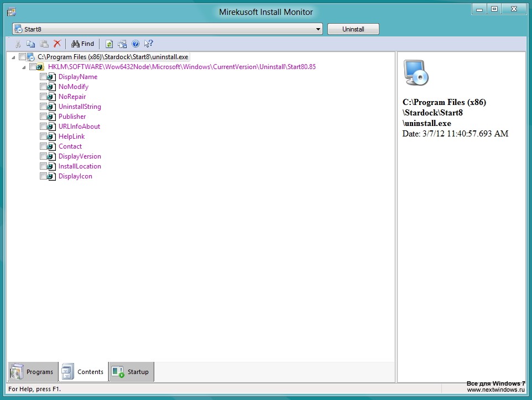The width and height of the screenshot is (532, 400).
Task: Click the Paste clipboard toolbar icon
Action: pos(44,44)
